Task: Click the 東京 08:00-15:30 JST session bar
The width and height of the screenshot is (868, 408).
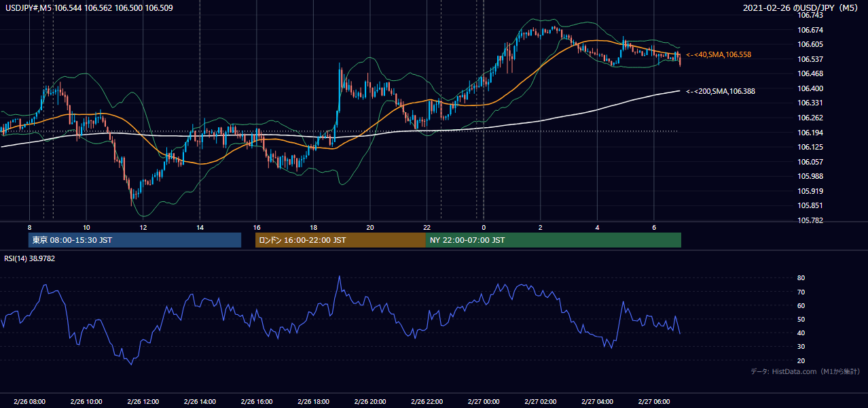Action: pos(134,240)
